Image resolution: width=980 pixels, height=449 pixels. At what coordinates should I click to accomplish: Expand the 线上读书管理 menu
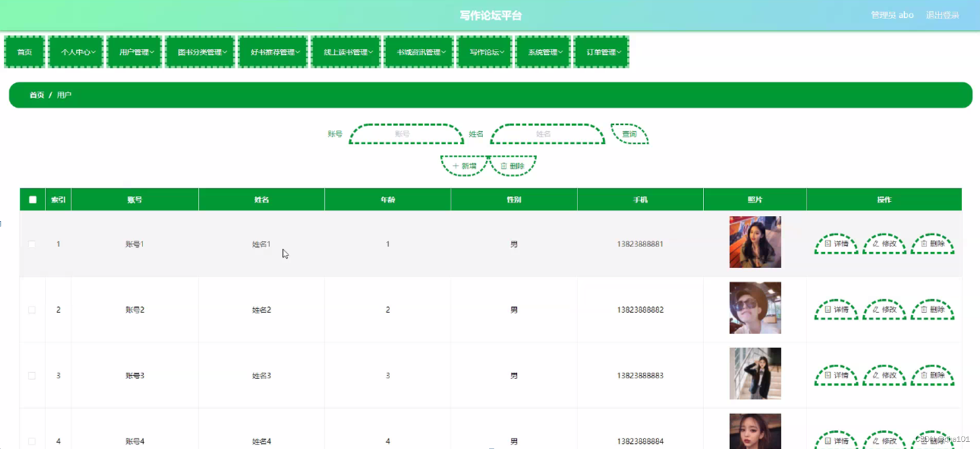pyautogui.click(x=346, y=52)
